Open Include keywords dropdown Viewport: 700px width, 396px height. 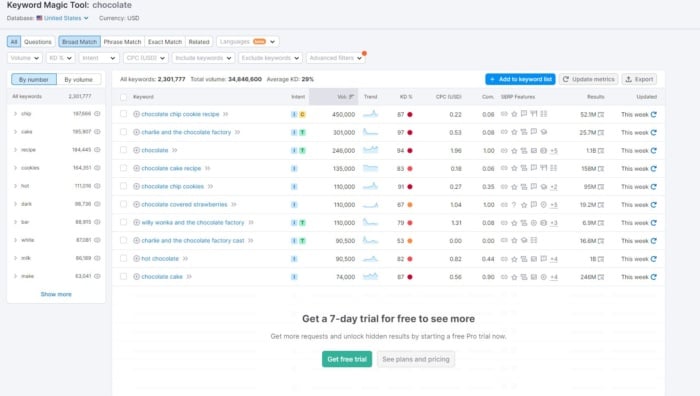[203, 58]
